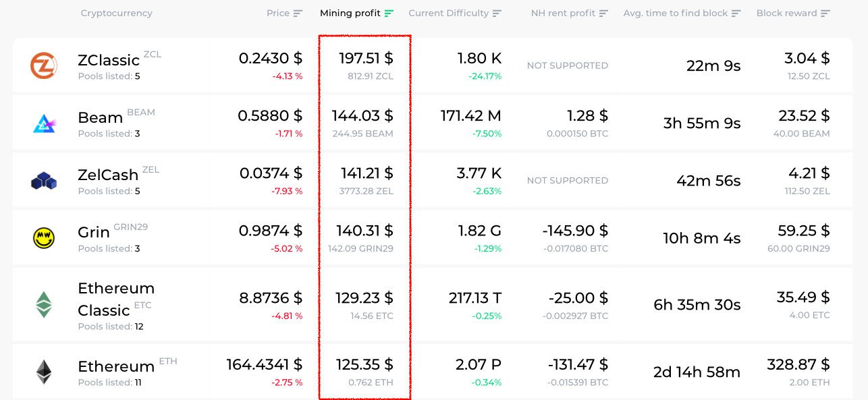Image resolution: width=868 pixels, height=400 pixels.
Task: Click mining profit 144.03 $
Action: [x=362, y=116]
